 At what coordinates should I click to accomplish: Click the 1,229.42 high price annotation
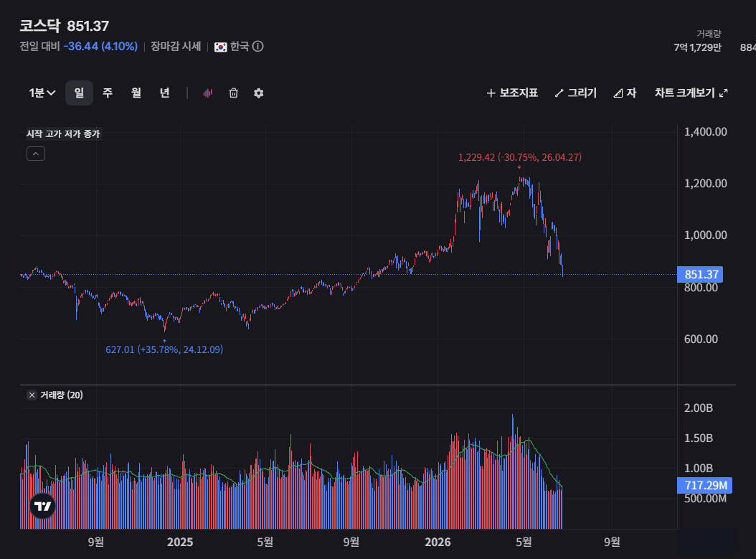520,157
